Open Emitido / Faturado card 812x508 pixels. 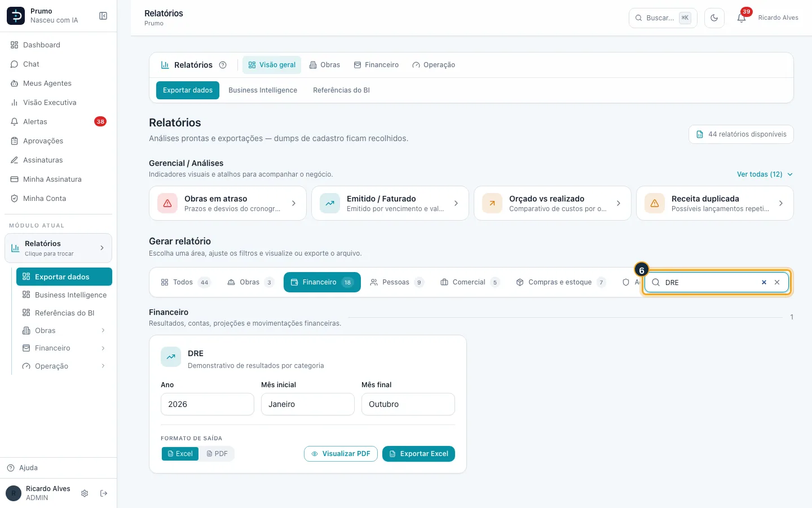coord(390,203)
